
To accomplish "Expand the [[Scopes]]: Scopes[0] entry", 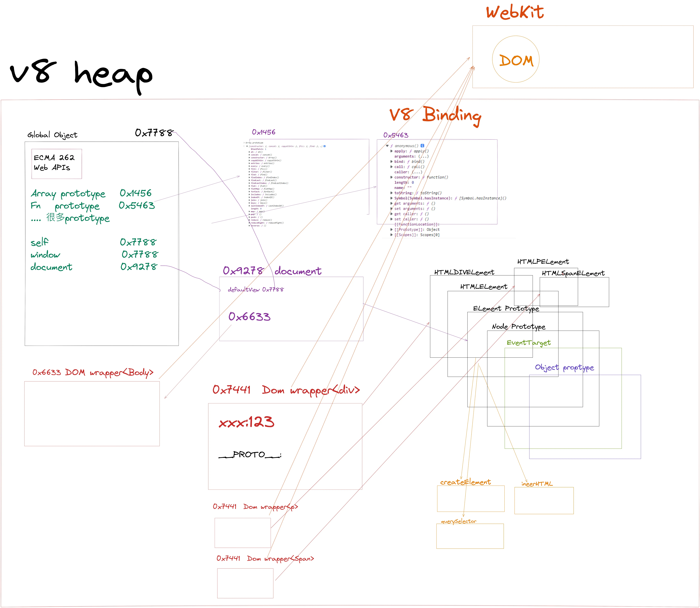I will (391, 235).
